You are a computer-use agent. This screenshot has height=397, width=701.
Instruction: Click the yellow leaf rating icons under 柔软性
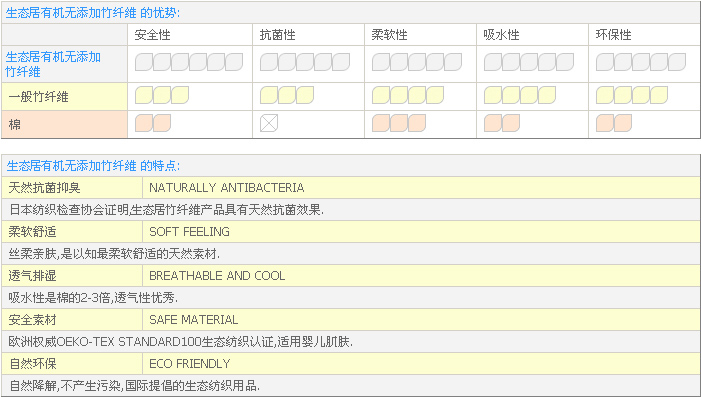[408, 95]
